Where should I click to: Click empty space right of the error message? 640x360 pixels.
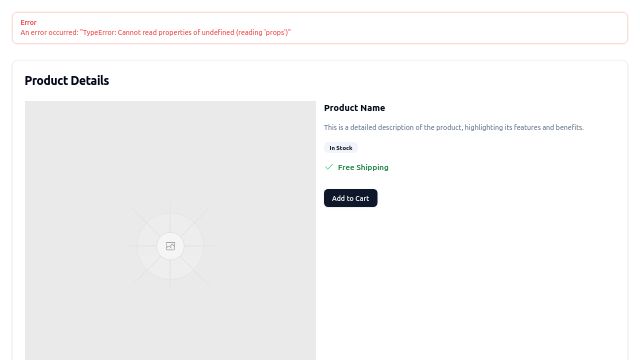tap(457, 32)
